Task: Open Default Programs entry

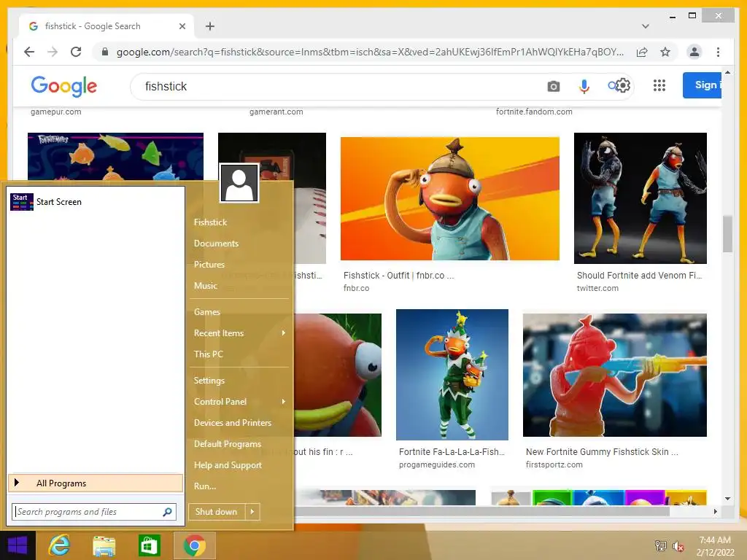Action: (x=228, y=444)
